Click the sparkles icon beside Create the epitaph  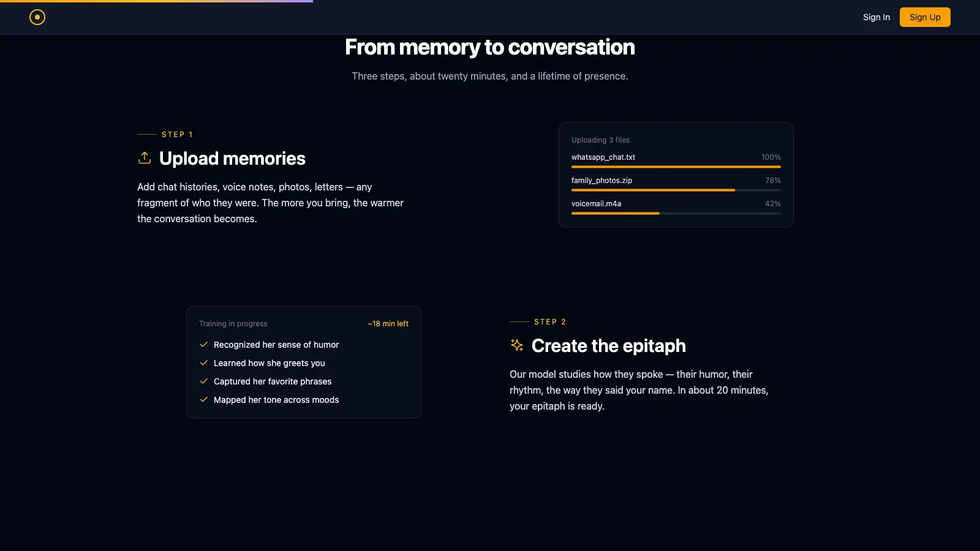click(517, 345)
